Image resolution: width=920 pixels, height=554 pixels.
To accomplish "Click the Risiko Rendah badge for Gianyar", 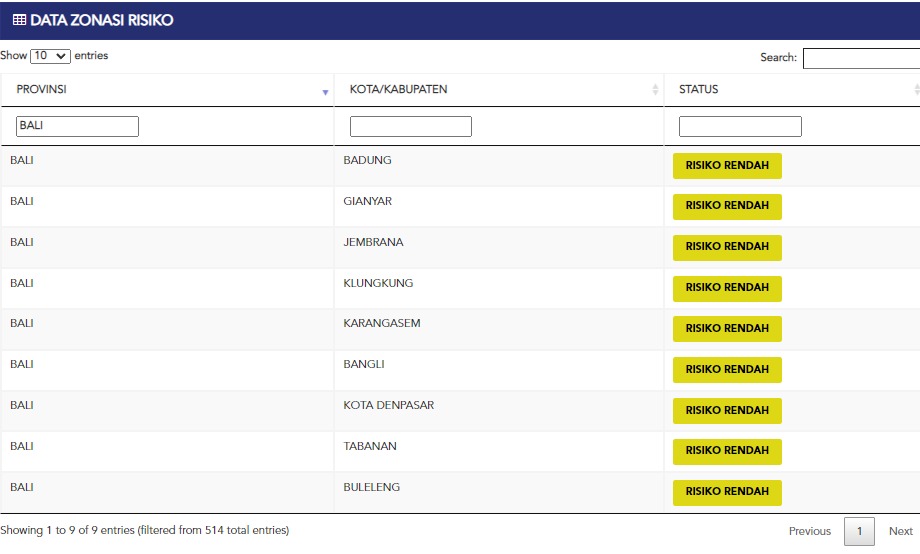I will coord(727,206).
